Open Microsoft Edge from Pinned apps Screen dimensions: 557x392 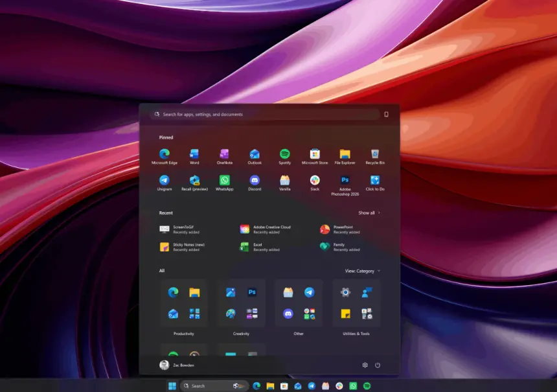click(x=164, y=156)
